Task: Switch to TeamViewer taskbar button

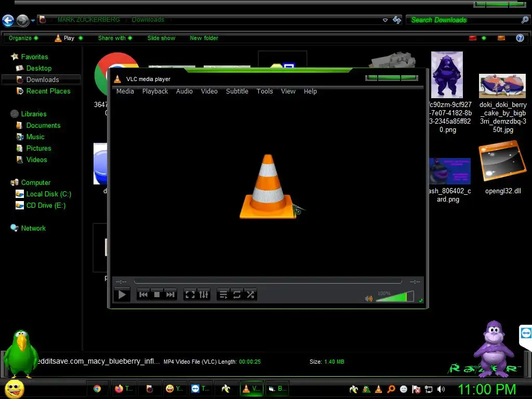Action: pyautogui.click(x=200, y=389)
